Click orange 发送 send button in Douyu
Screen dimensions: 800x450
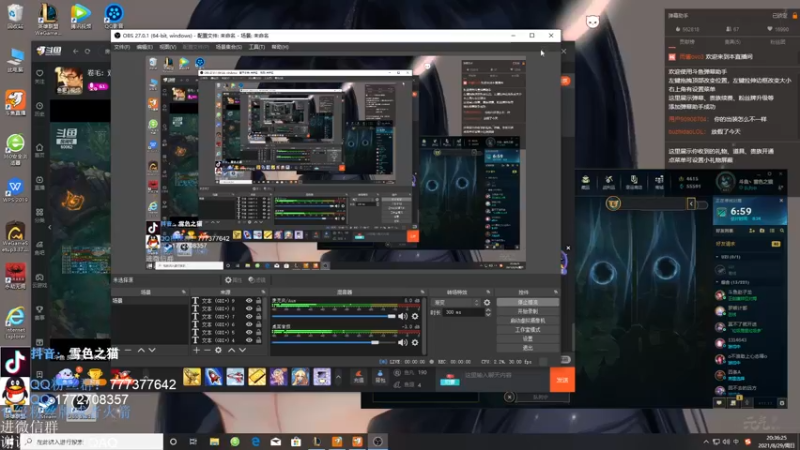pyautogui.click(x=562, y=380)
